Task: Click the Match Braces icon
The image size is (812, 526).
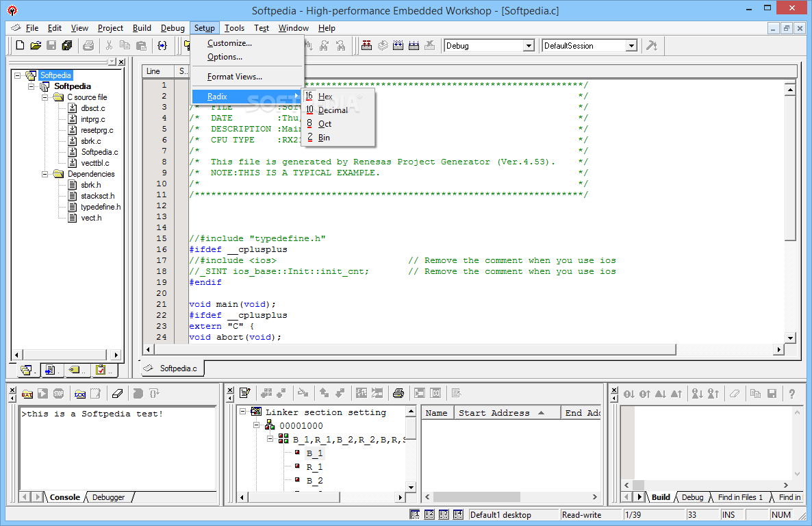Action: (163, 46)
